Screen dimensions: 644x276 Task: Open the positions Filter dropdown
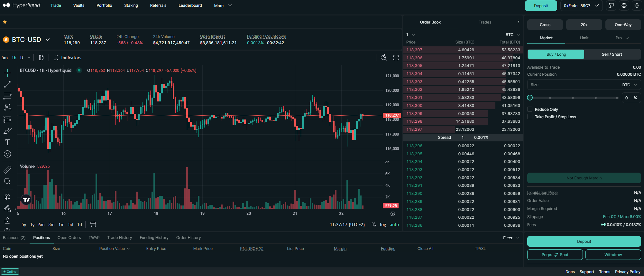click(511, 238)
